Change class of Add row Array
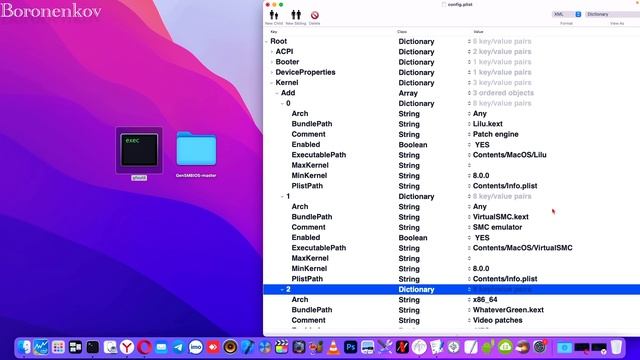Image resolution: width=640 pixels, height=360 pixels. click(x=408, y=93)
